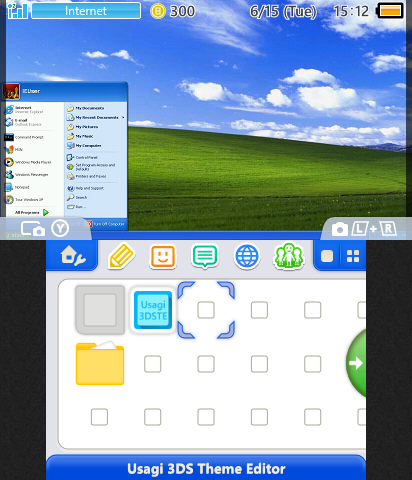Launch Internet Browser globe icon
The height and width of the screenshot is (480, 412).
coord(247,256)
